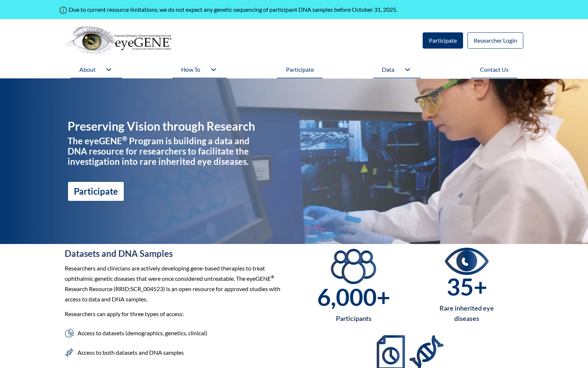The image size is (588, 368).
Task: Go to Contact Us in navigation
Action: click(494, 70)
